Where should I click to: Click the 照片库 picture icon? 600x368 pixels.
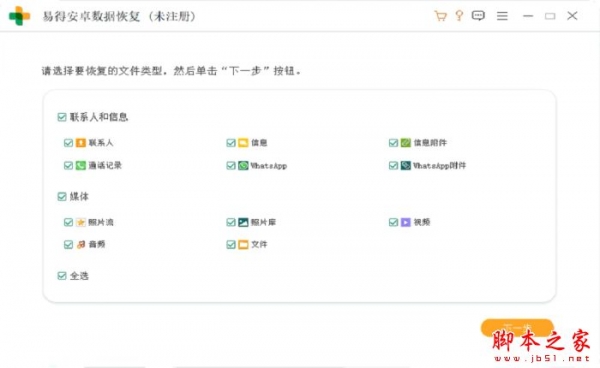243,222
